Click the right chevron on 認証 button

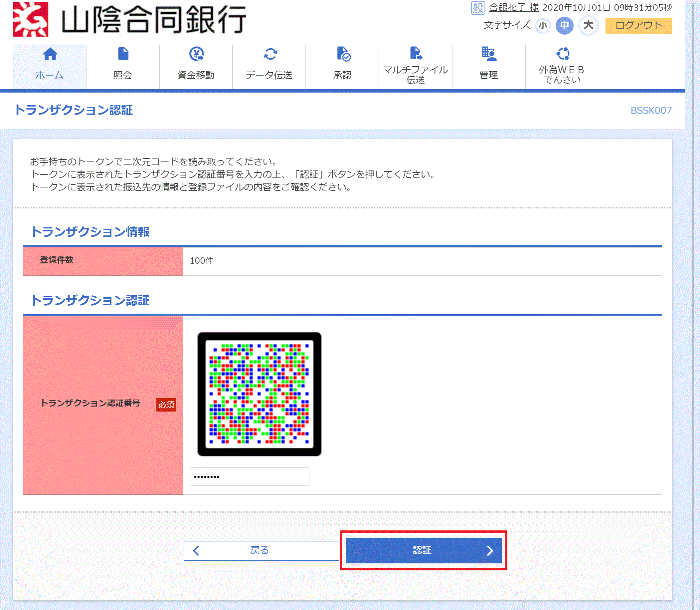point(489,550)
